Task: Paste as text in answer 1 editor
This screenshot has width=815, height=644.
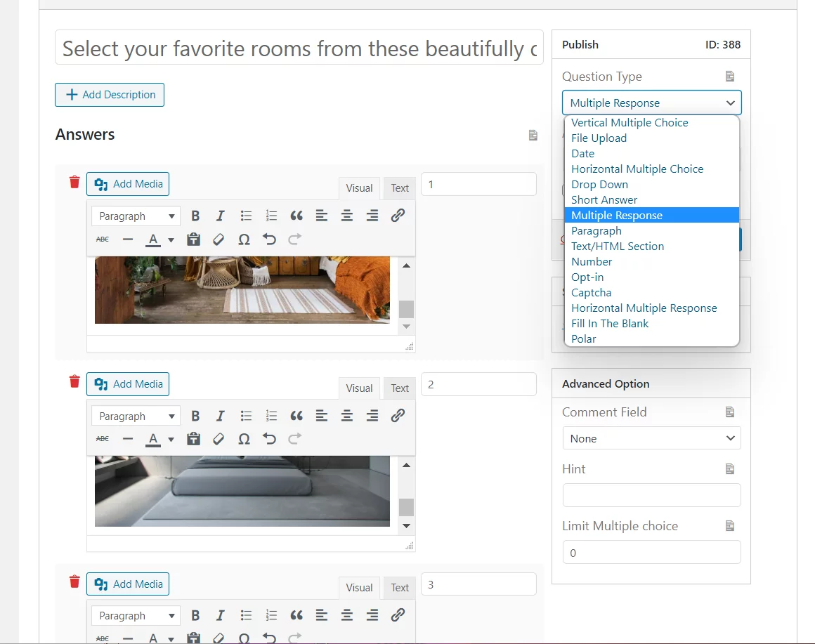Action: click(x=193, y=239)
